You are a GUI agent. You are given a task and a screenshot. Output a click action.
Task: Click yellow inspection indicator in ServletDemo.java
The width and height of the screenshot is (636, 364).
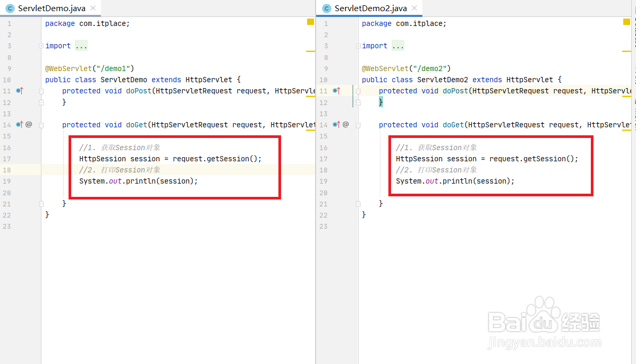click(x=310, y=22)
